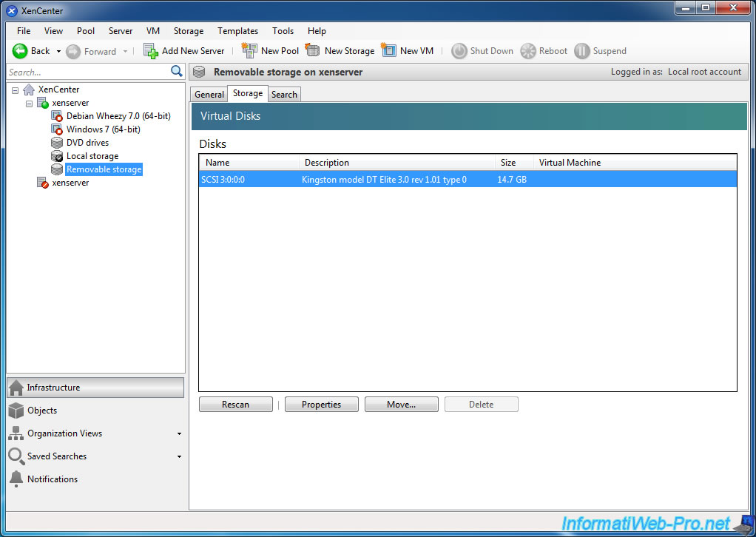Expand the Saved Searches dropdown arrow
This screenshot has width=756, height=537.
point(179,457)
